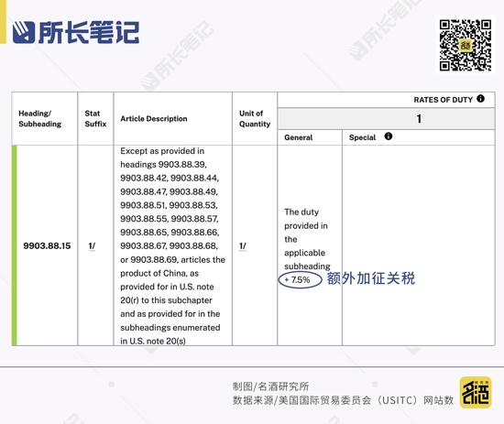Click the info icon beside Special
This screenshot has width=504, height=424.
389,136
